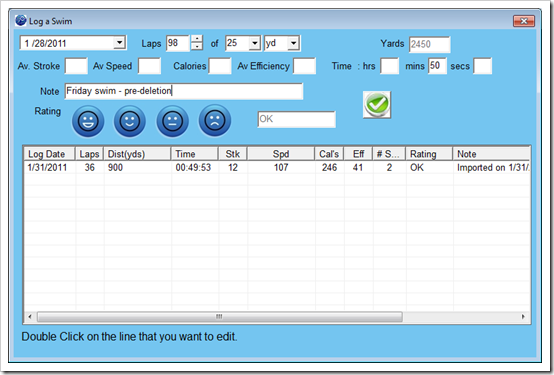Open the yd units dropdown
Image resolution: width=554 pixels, height=375 pixels.
coord(293,43)
